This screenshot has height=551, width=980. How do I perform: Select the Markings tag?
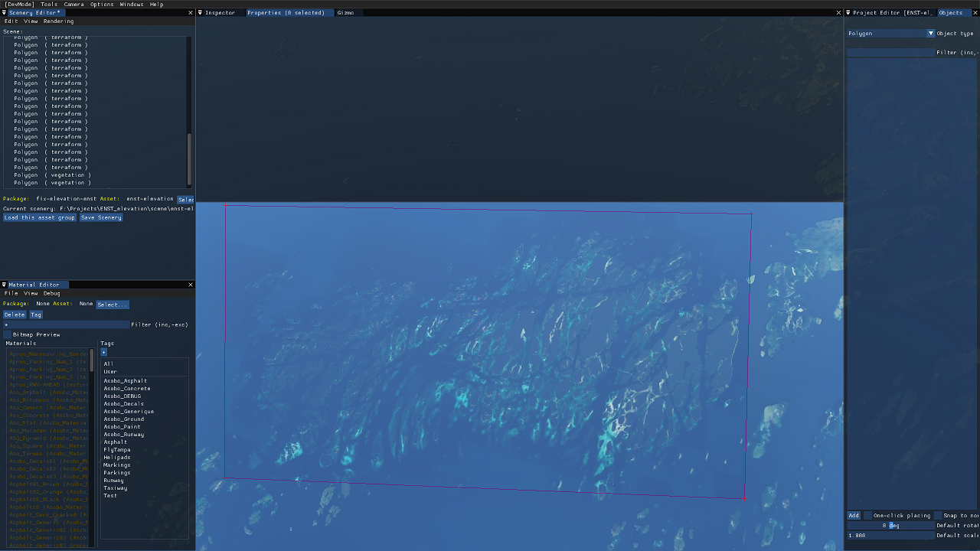(117, 465)
